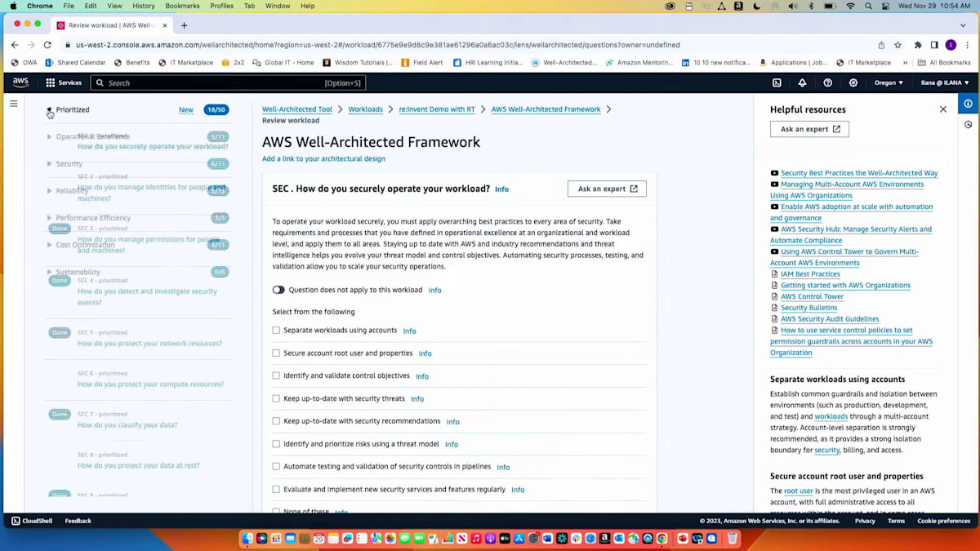Viewport: 980px width, 551px height.
Task: Click the Chrome address bar URL
Action: click(377, 45)
